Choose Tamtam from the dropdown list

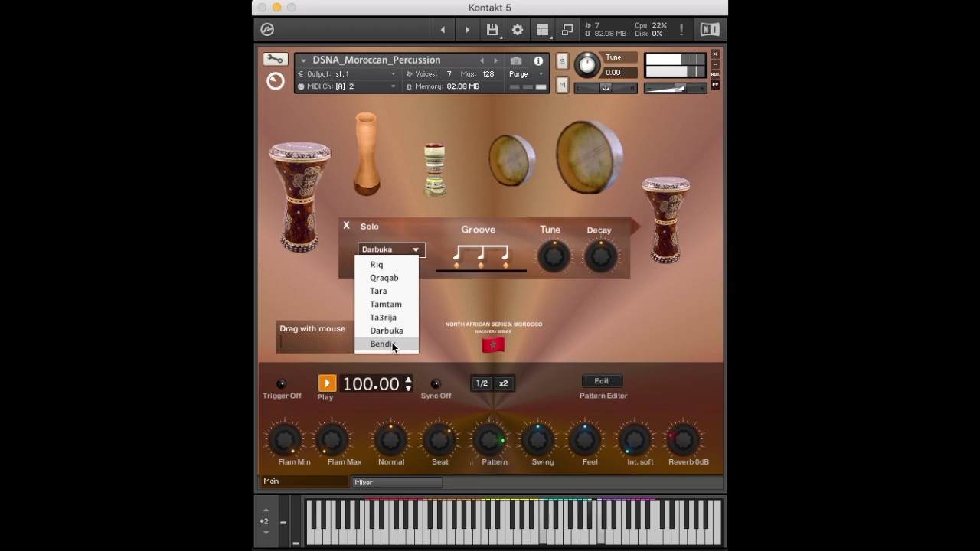387,304
